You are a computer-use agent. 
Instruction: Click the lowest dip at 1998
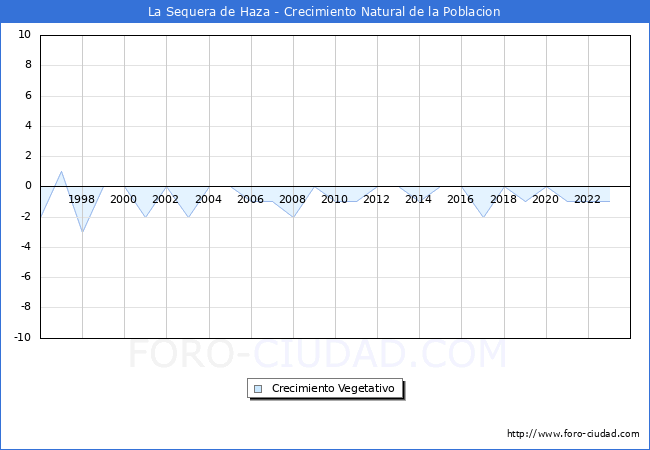click(x=82, y=231)
